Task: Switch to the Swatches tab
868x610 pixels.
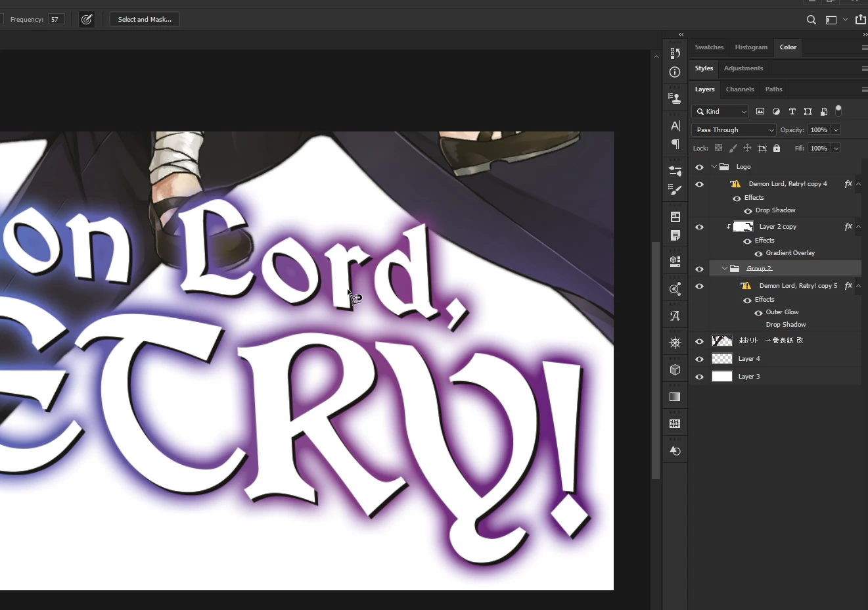Action: (x=709, y=47)
